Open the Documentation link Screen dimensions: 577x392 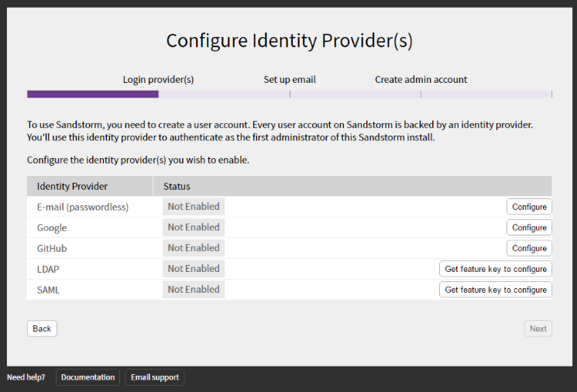(88, 377)
